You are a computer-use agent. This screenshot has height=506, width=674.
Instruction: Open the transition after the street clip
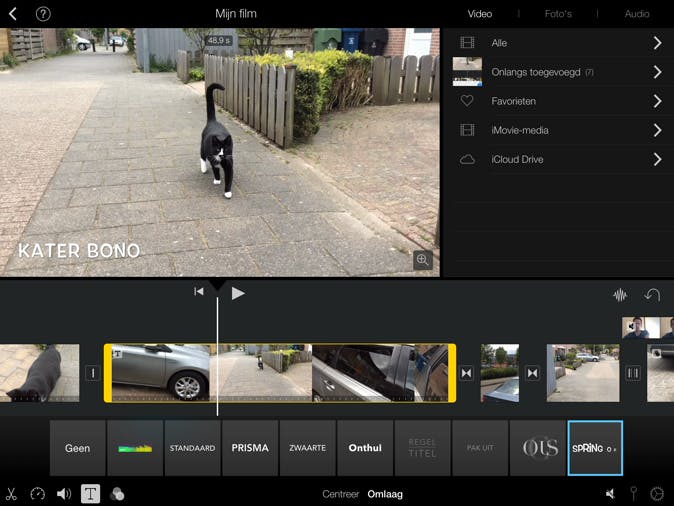tap(633, 373)
